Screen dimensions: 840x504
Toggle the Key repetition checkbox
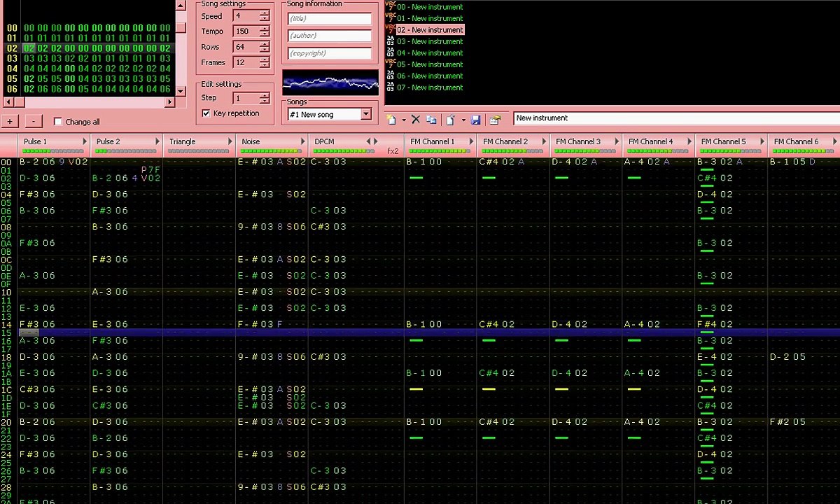coord(206,113)
